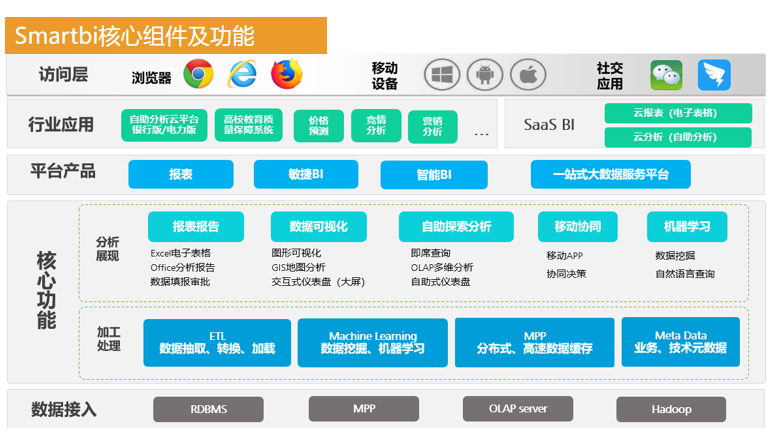Click the 数据接入 layer label

[x=64, y=410]
